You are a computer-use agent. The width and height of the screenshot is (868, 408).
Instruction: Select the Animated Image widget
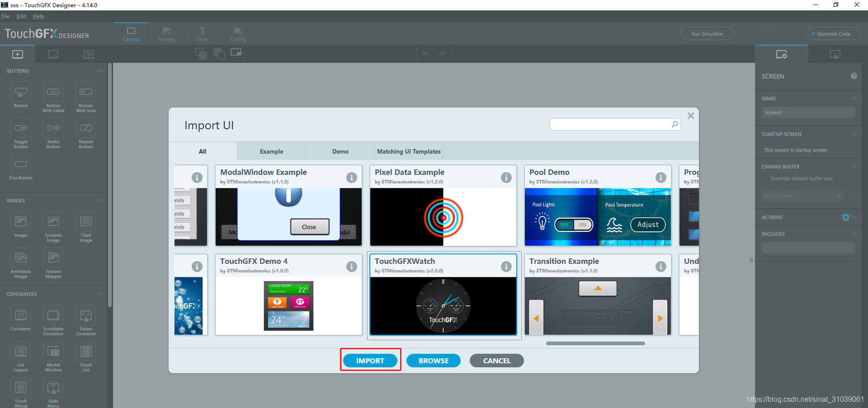[21, 258]
